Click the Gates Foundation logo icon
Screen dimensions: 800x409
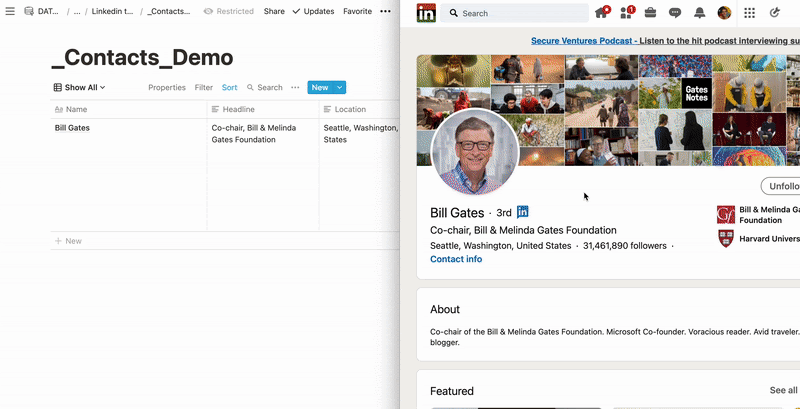pyautogui.click(x=726, y=215)
